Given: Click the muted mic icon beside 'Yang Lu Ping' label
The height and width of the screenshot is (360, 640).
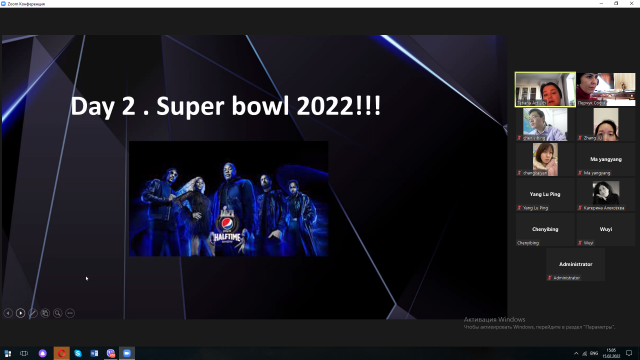Looking at the screenshot, I should tap(519, 208).
